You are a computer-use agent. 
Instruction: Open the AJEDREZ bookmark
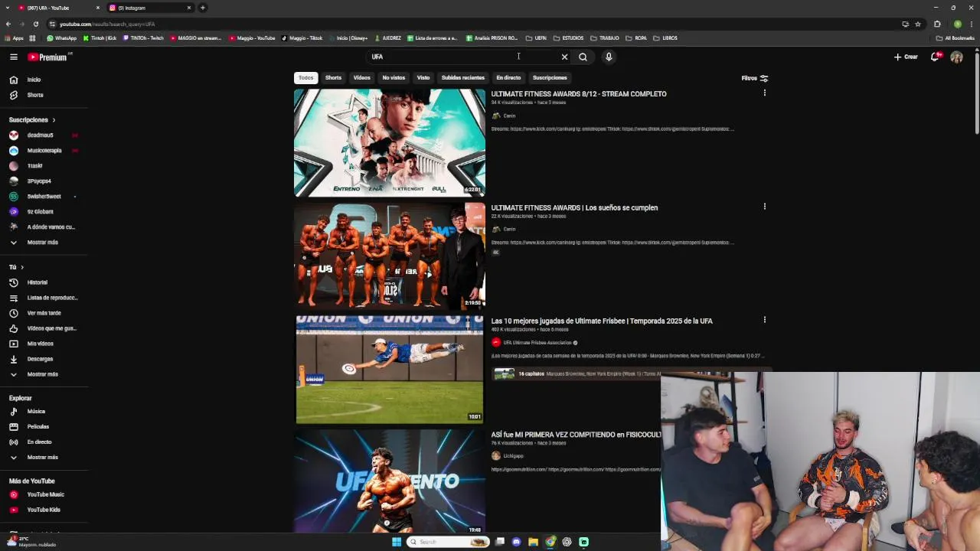[x=387, y=37]
